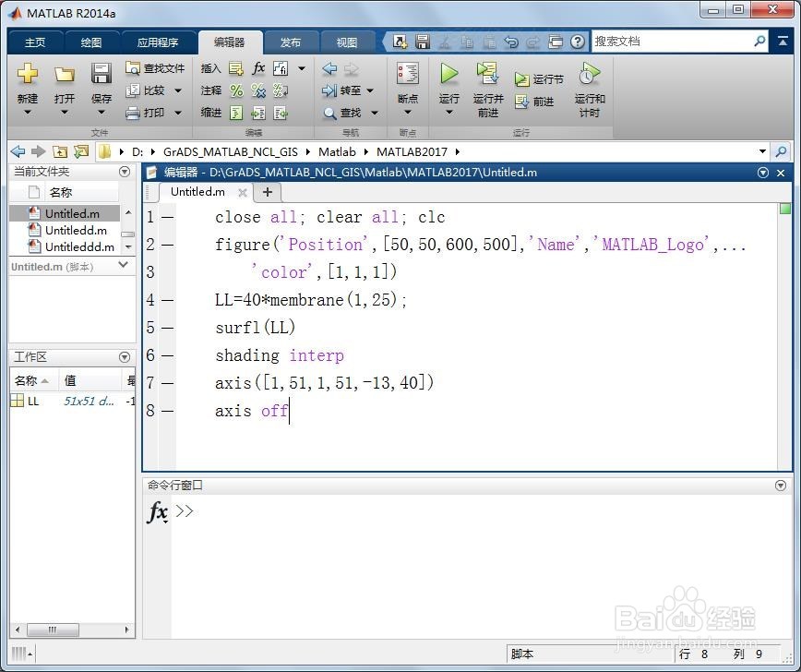Viewport: 801px width, 672px height.
Task: Click the Find (查找) magnifier icon
Action: [x=330, y=113]
